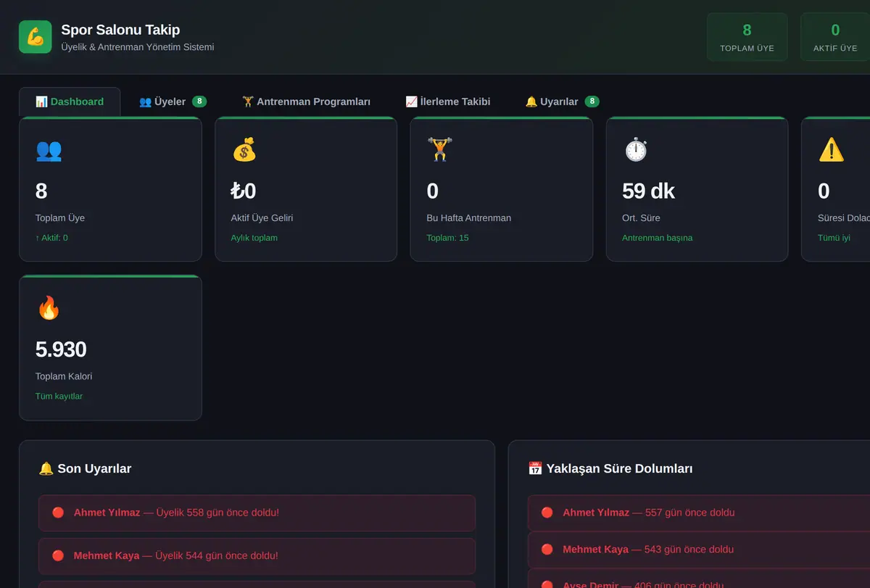
Task: Click the ₺0 active member revenue value
Action: tap(244, 191)
